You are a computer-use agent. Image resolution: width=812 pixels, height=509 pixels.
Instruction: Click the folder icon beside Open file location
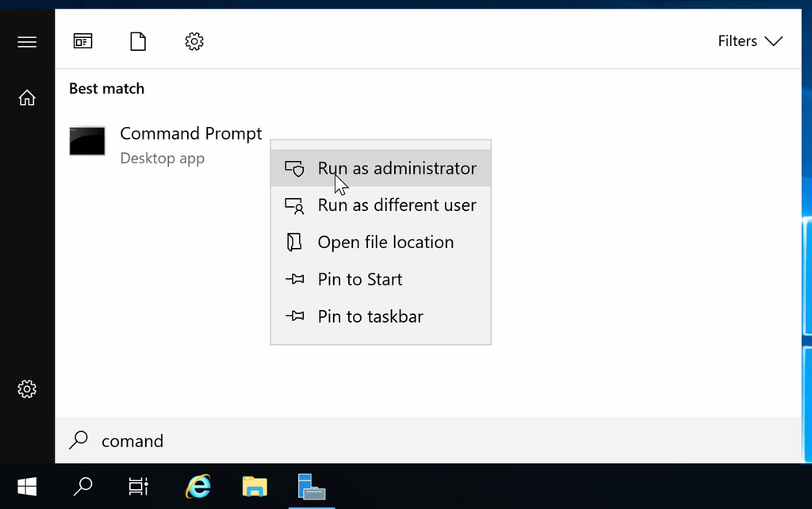[x=294, y=243]
